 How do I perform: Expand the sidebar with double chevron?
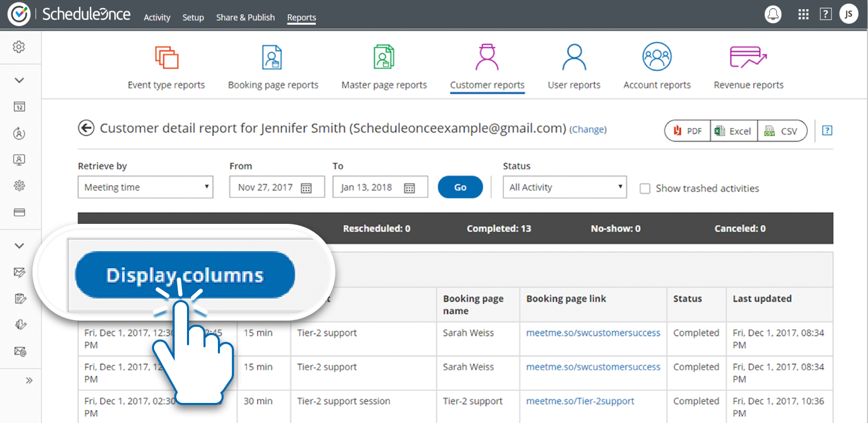coord(29,380)
